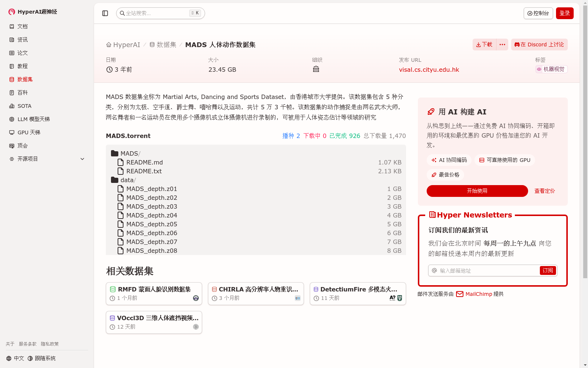Open visal.cs.cityu.edu.hk link
The image size is (588, 368).
(429, 70)
